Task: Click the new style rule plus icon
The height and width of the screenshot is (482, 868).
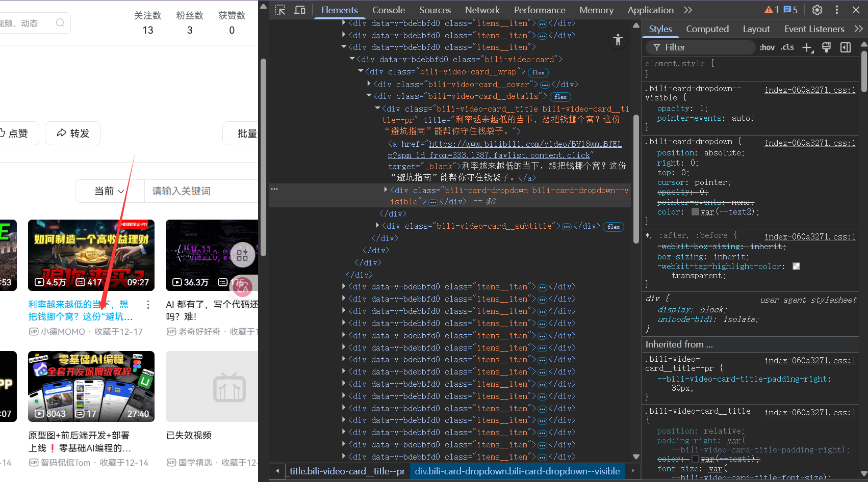Action: [x=807, y=47]
